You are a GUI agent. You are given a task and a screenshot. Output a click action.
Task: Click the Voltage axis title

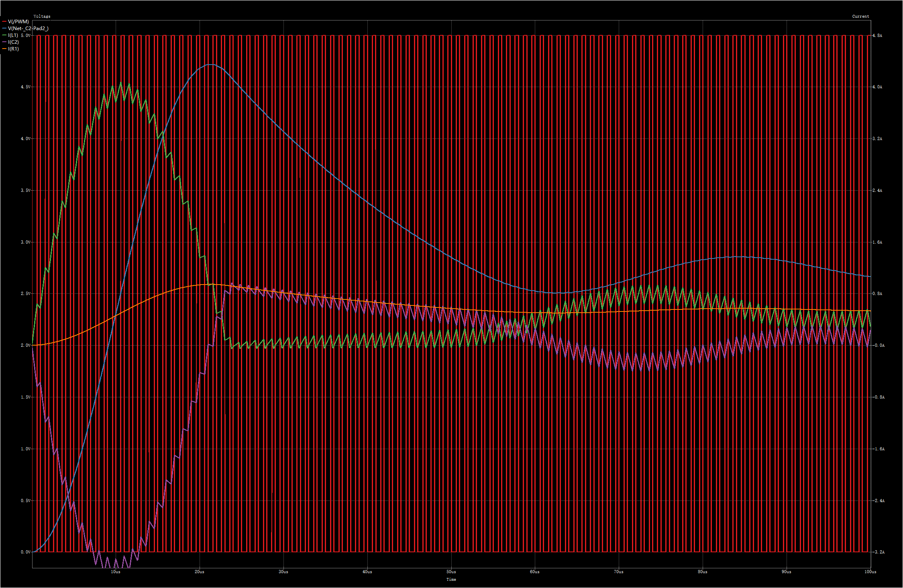coord(42,16)
